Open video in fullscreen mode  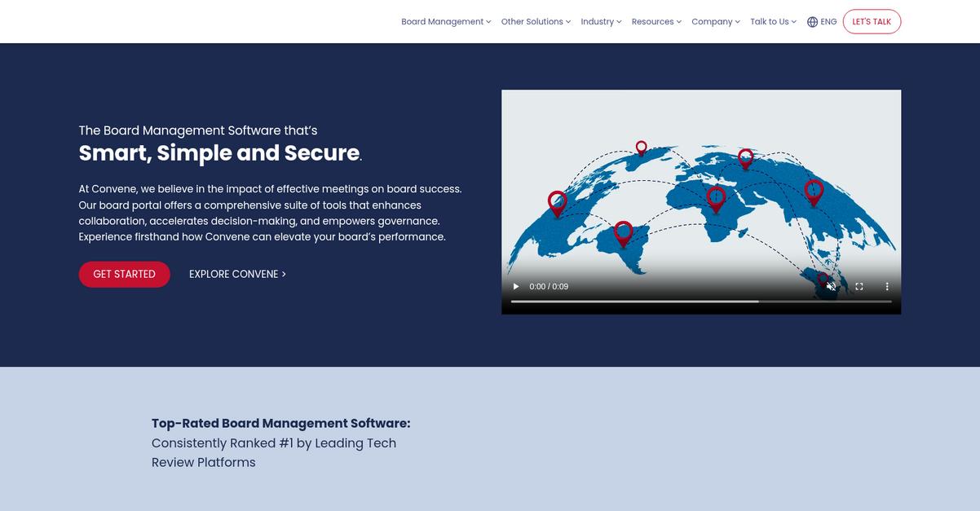(x=859, y=287)
